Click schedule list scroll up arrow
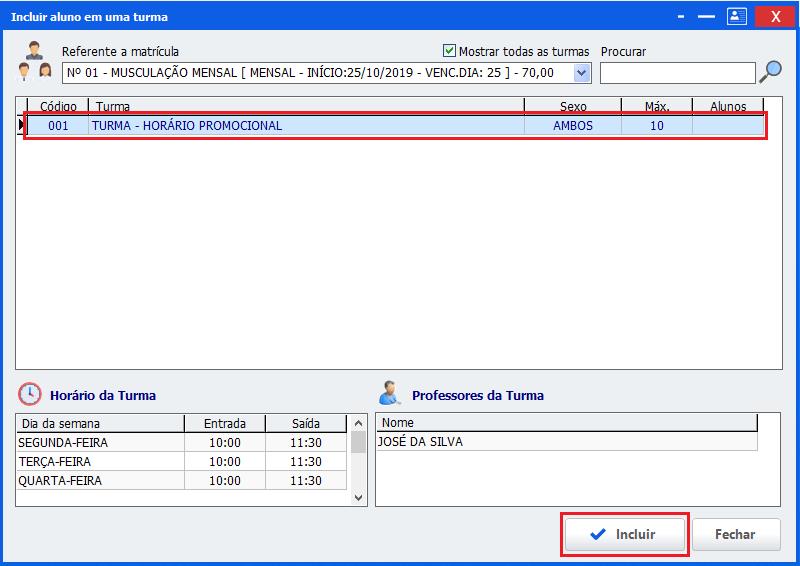 pos(359,424)
